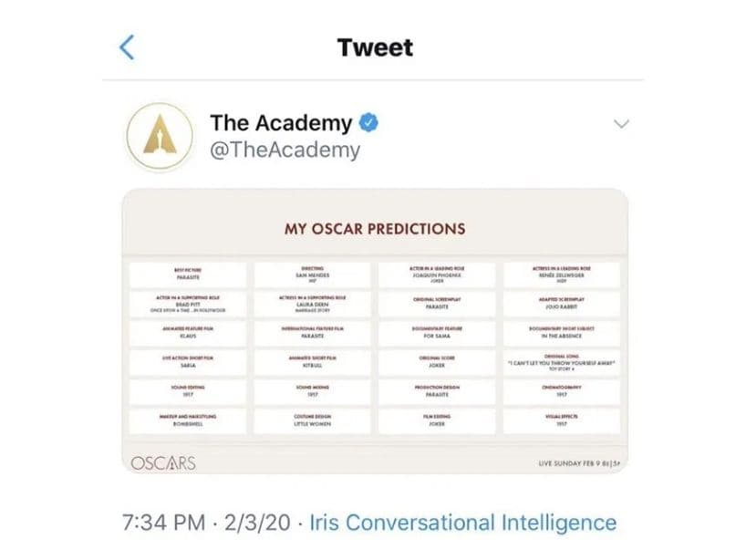Click the Brad Pitt supporting actor cell
746x560 pixels.
[x=189, y=304]
